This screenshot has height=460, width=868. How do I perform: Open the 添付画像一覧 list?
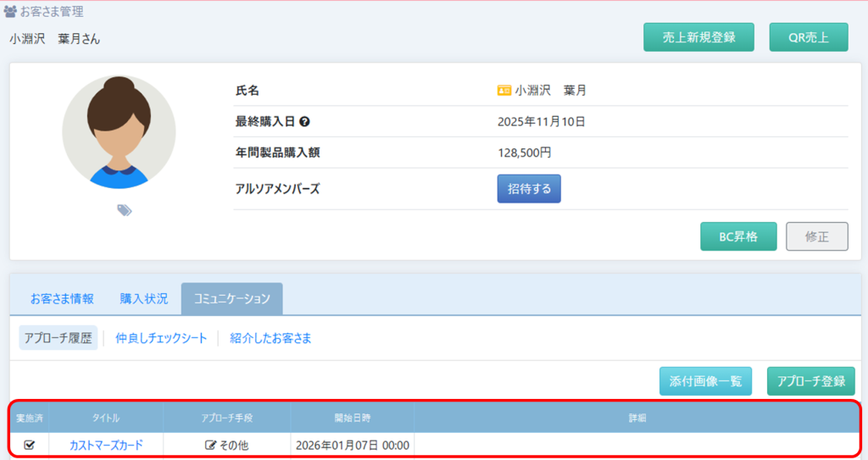point(705,381)
